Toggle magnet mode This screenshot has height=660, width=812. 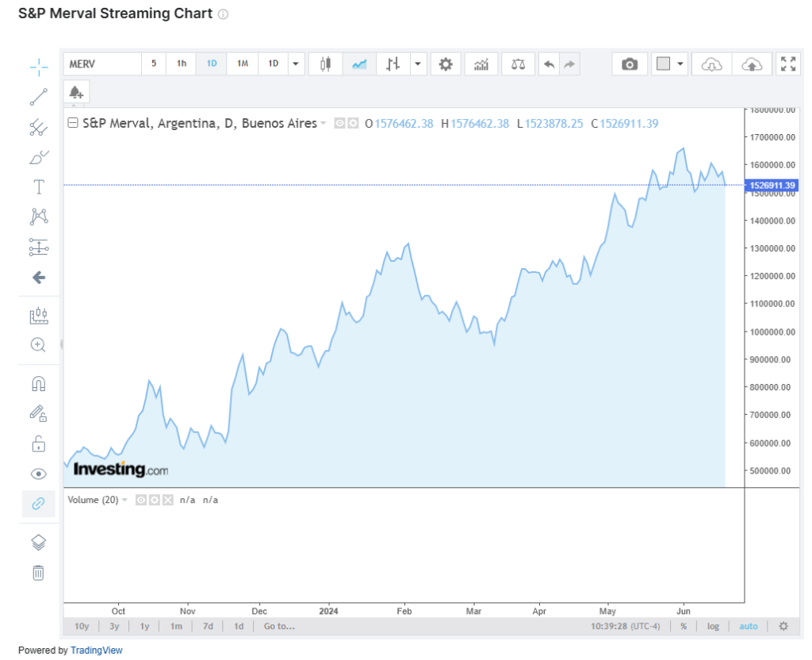point(39,384)
